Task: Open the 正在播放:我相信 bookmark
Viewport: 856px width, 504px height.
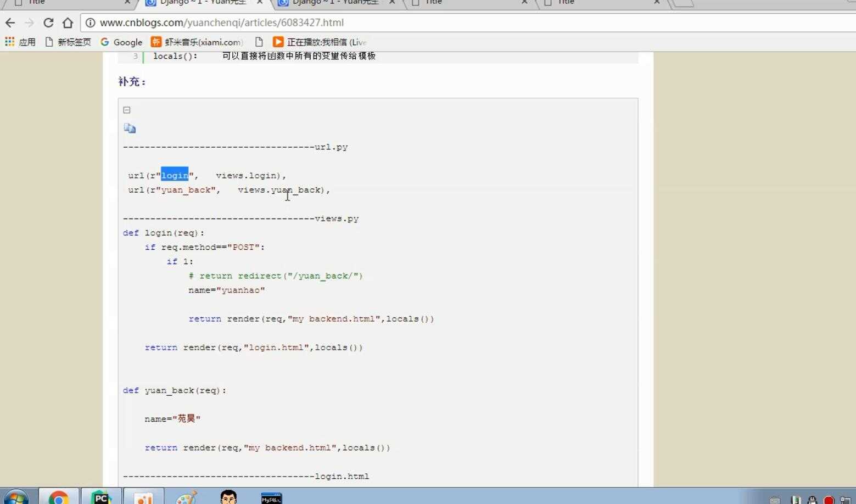Action: click(320, 42)
